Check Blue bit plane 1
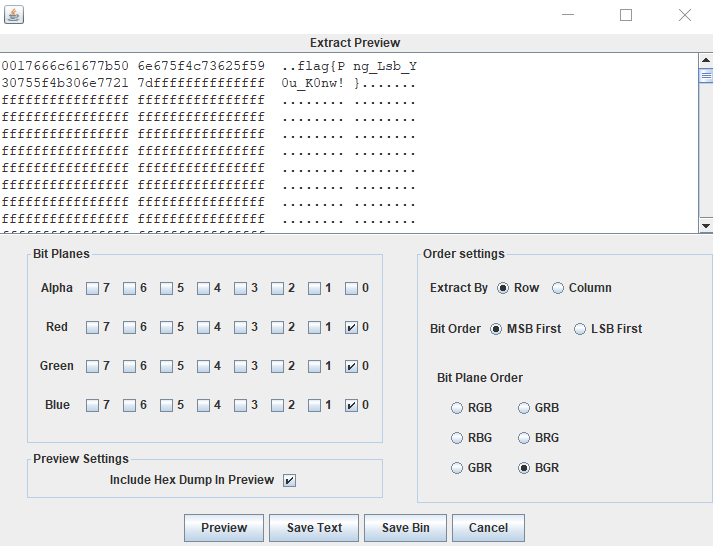The image size is (713, 546). [x=314, y=406]
